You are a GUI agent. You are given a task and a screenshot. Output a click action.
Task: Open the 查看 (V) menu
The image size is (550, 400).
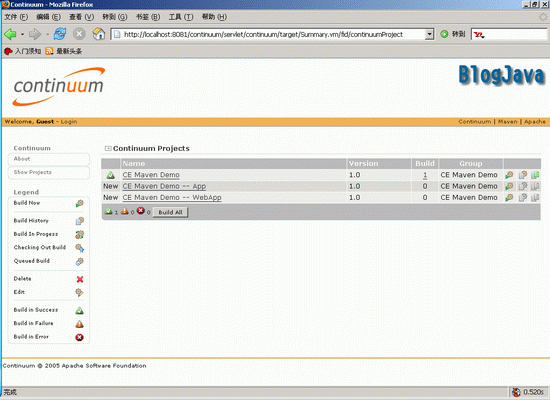tap(81, 17)
